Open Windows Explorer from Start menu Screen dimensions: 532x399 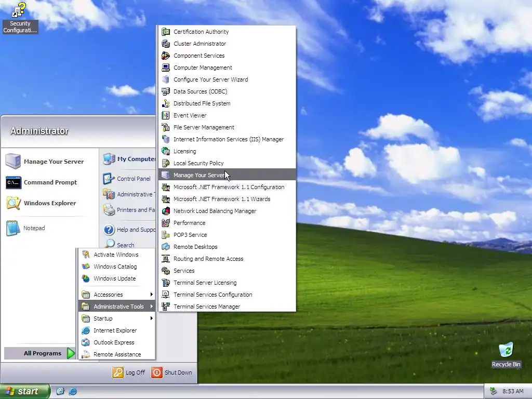click(x=49, y=203)
